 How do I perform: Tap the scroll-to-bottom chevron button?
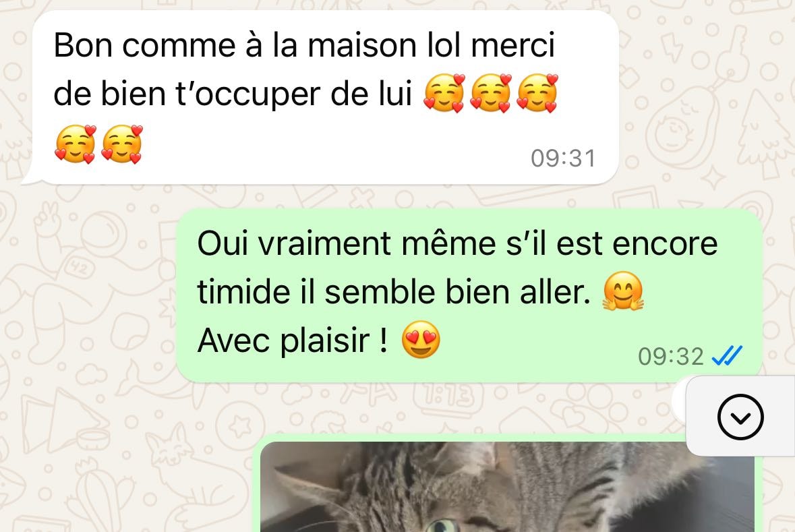[740, 417]
